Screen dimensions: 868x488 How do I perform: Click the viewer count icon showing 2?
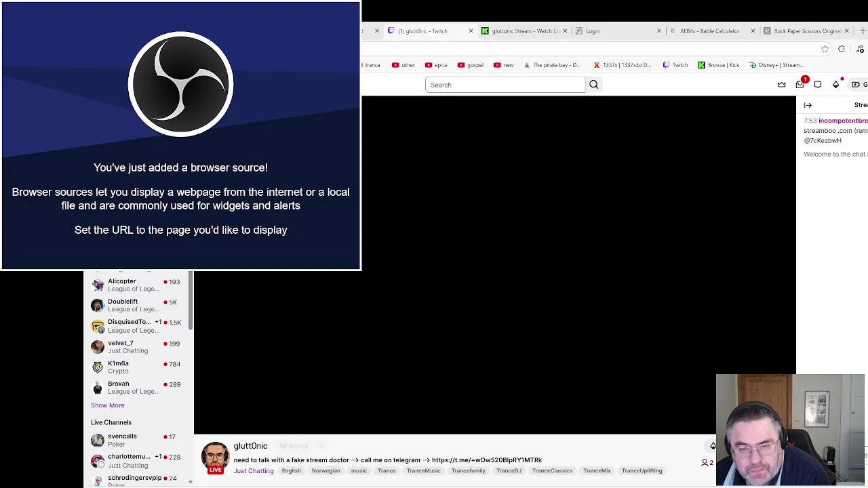click(707, 463)
